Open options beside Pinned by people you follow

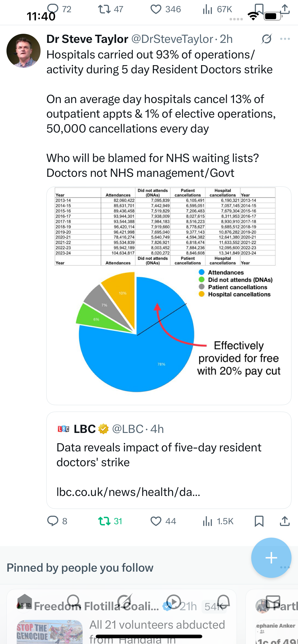tap(285, 568)
